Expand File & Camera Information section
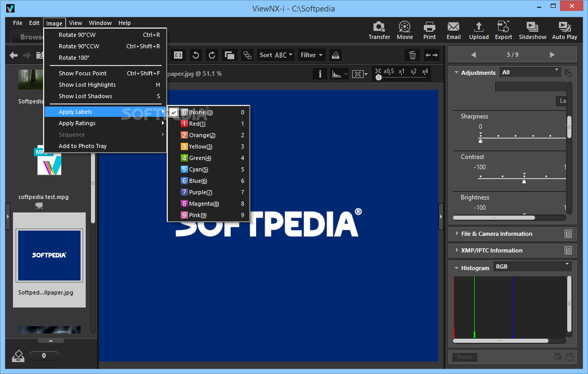 tap(457, 233)
